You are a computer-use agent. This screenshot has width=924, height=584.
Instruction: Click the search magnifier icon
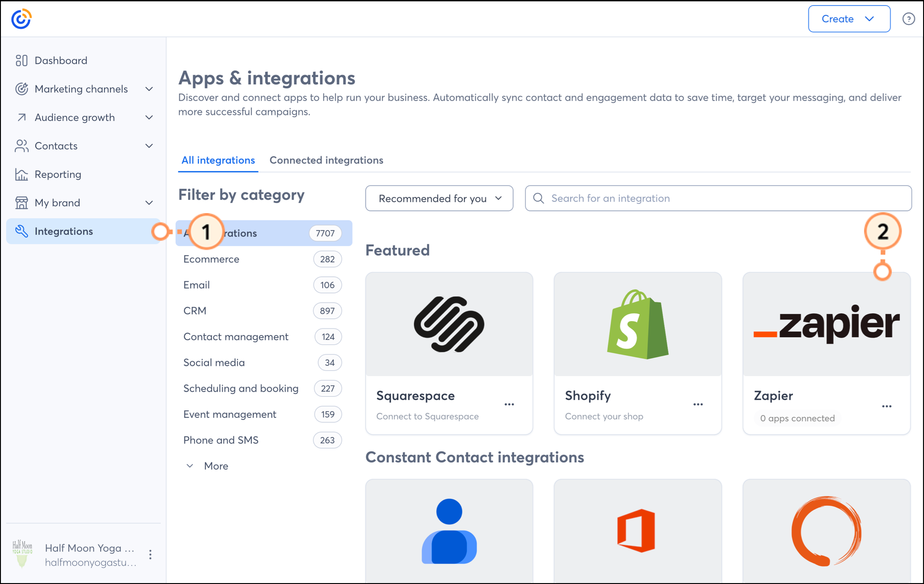pos(539,198)
